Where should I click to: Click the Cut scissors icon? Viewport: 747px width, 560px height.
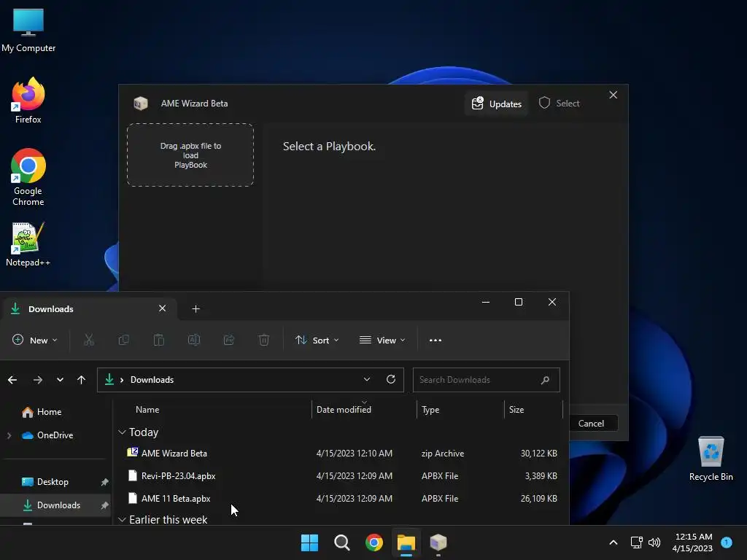pos(88,340)
